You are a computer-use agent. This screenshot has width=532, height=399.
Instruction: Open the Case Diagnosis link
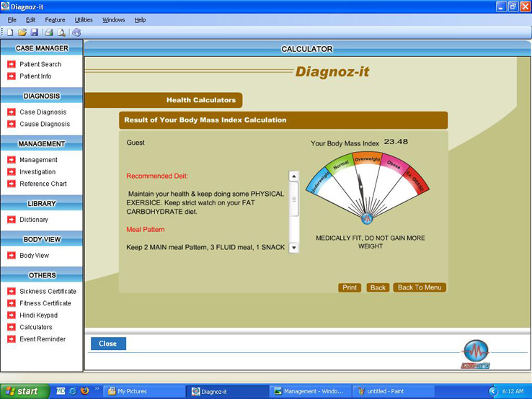(43, 112)
